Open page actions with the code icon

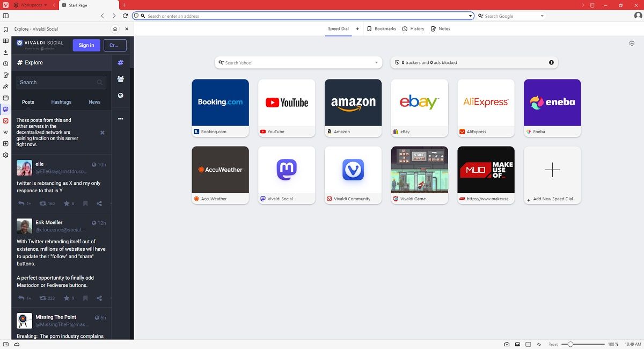(539, 344)
